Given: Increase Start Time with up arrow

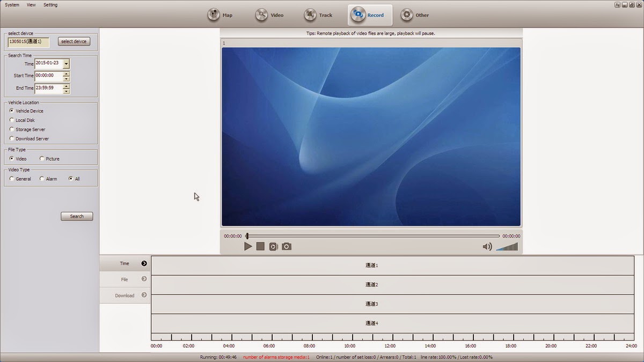Looking at the screenshot, I should click(66, 73).
